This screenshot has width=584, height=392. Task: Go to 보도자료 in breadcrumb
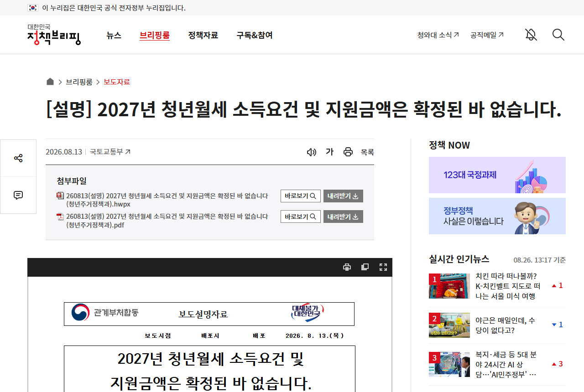[117, 82]
